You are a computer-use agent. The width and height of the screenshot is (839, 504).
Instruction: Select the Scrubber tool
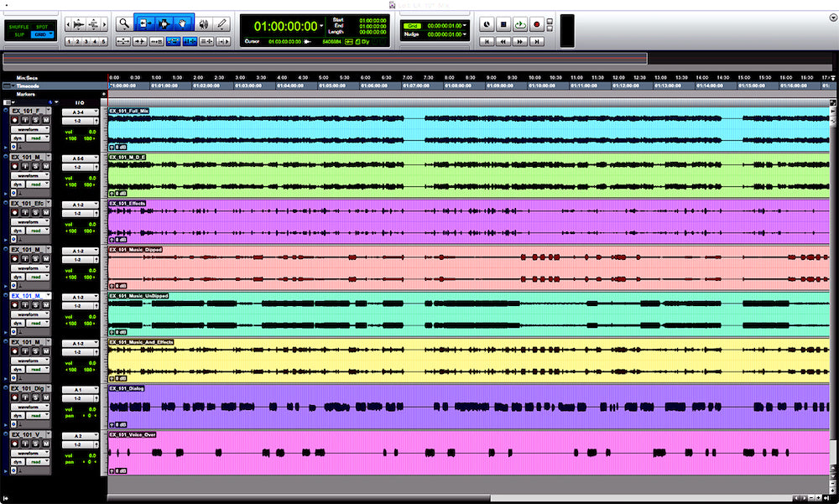[204, 24]
